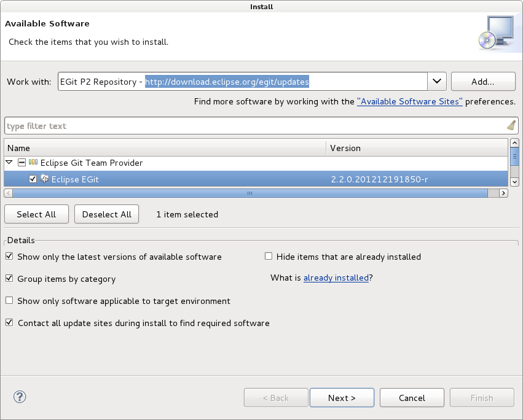Click the Install dialog title bar icon area

[x=261, y=7]
